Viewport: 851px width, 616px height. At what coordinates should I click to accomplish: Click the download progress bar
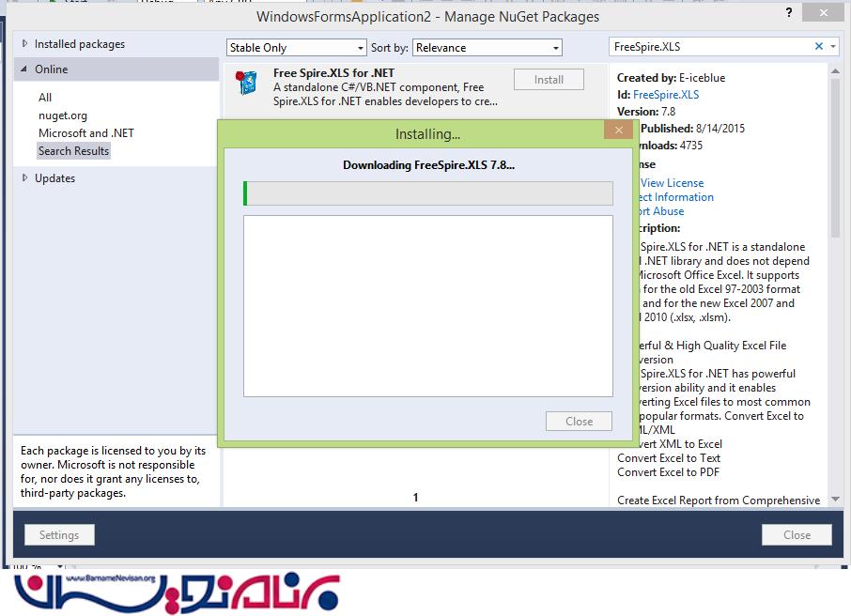[428, 193]
